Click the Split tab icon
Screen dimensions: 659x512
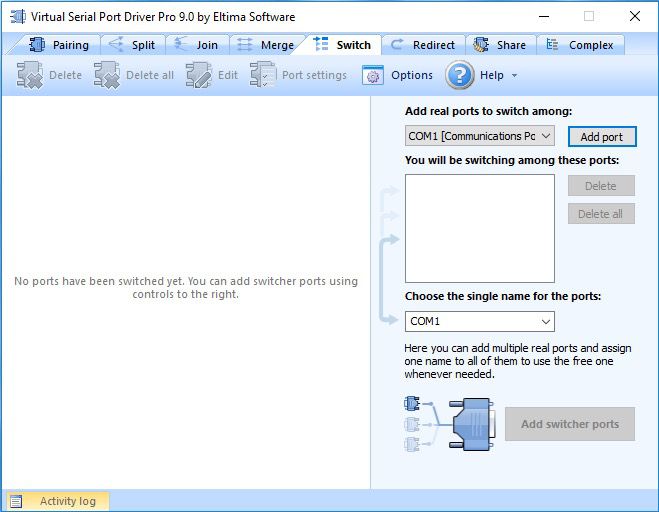(116, 44)
